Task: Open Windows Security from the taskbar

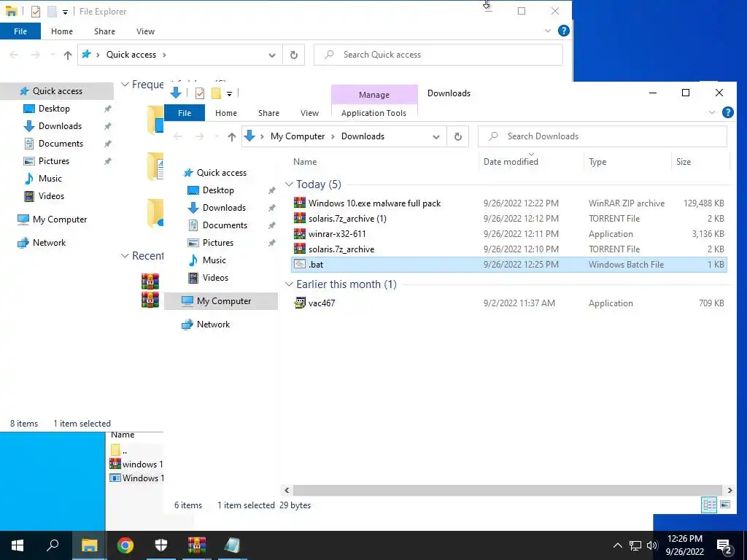Action: coord(161,545)
